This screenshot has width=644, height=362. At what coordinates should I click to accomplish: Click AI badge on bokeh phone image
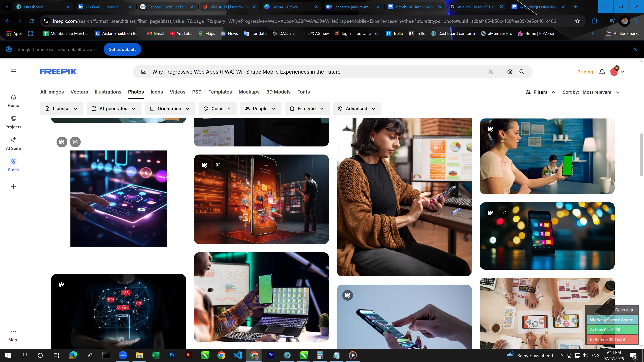504,213
